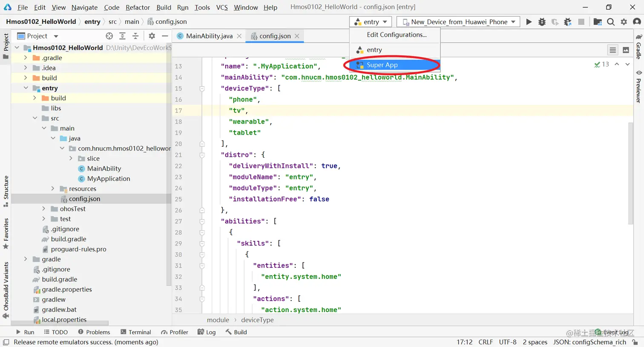Expand the resources folder
644x347 pixels.
(53, 188)
